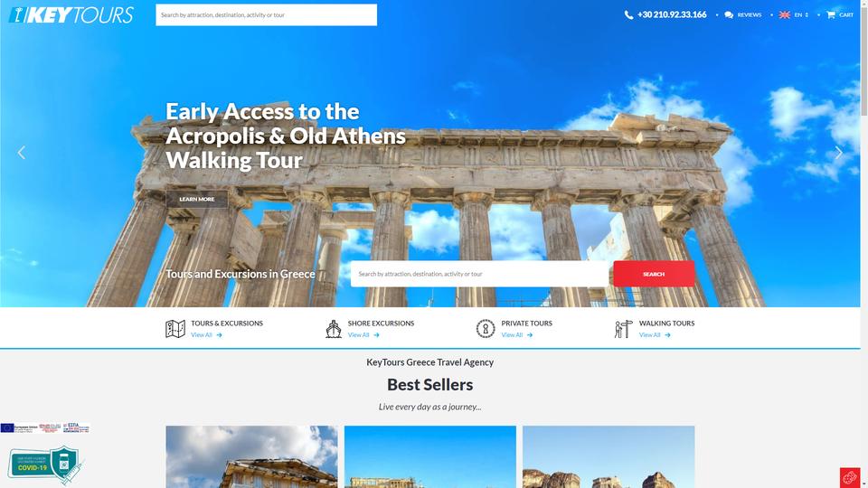868x488 pixels.
Task: Click the Tours & Excursions map icon
Action: (175, 329)
